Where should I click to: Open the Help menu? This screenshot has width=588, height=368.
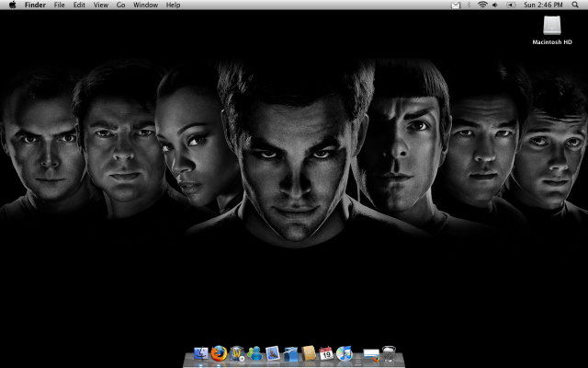point(174,5)
